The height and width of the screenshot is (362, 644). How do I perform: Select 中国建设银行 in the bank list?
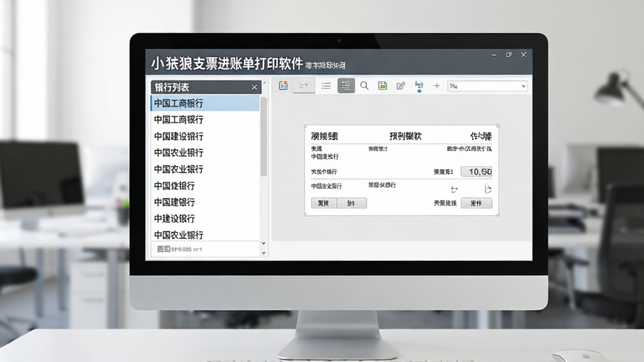(205, 136)
